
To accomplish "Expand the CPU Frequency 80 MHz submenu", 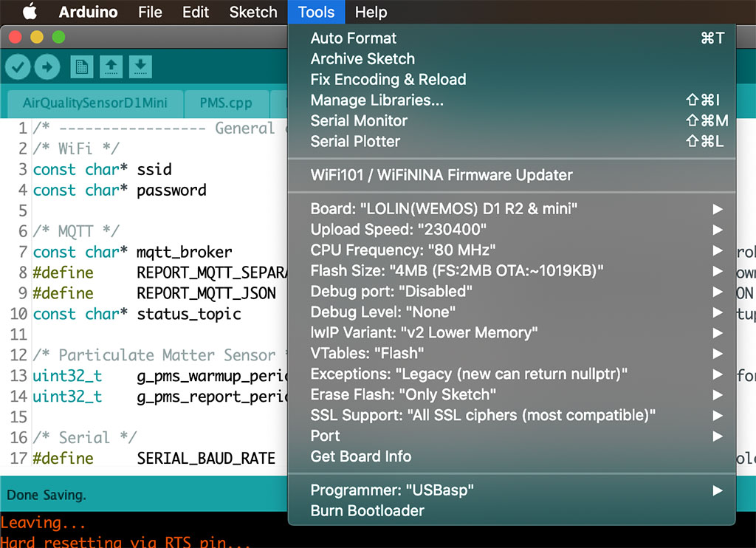I will point(512,250).
